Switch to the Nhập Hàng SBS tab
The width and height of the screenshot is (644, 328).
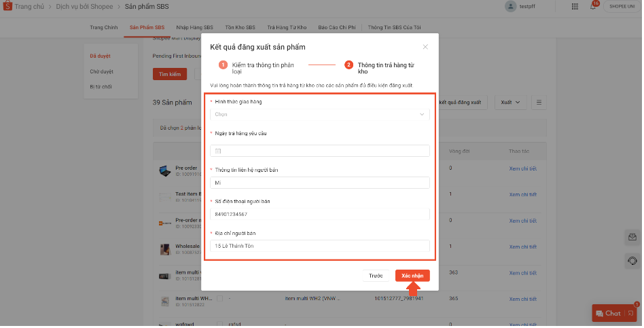click(x=194, y=27)
